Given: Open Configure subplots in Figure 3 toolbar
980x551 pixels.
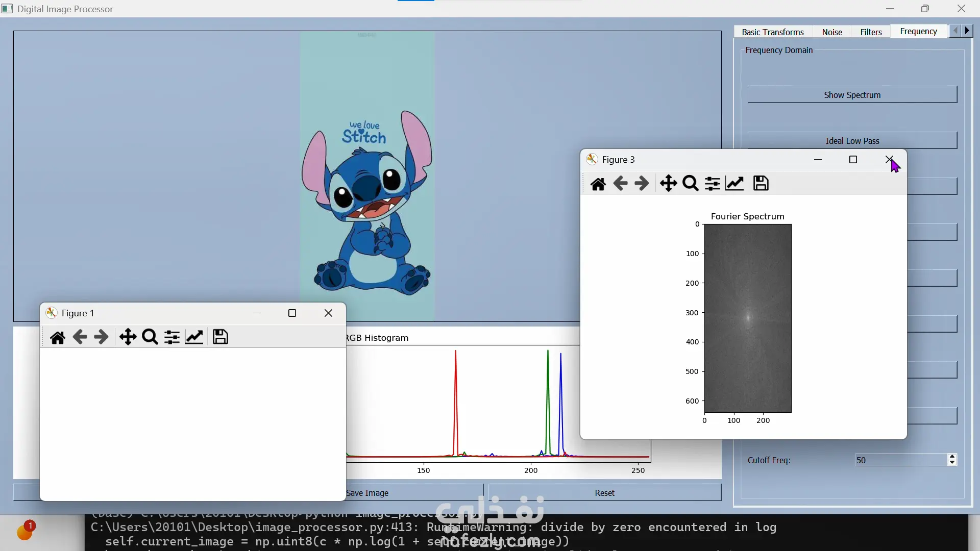Looking at the screenshot, I should tap(712, 184).
